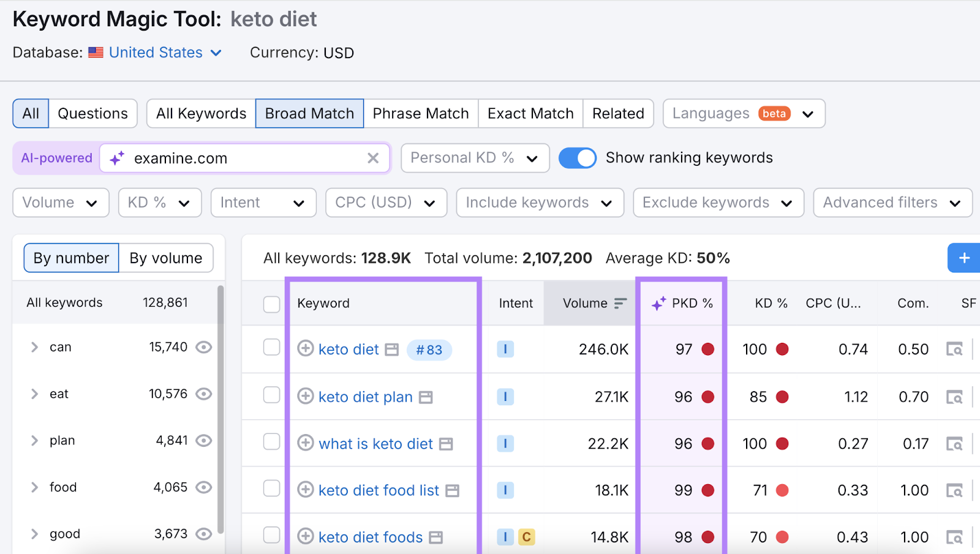Click the AI sparkle icon in the domain field
Screen dimensions: 980x554
tap(116, 158)
